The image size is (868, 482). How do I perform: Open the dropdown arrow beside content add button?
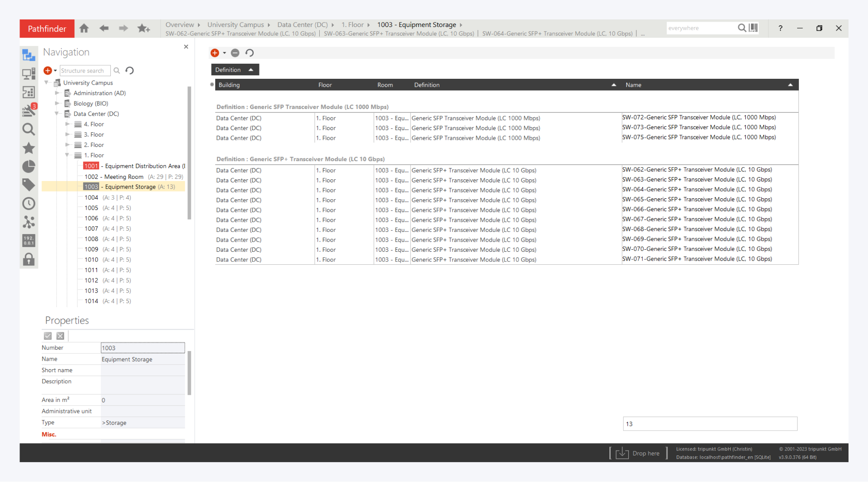pyautogui.click(x=225, y=53)
